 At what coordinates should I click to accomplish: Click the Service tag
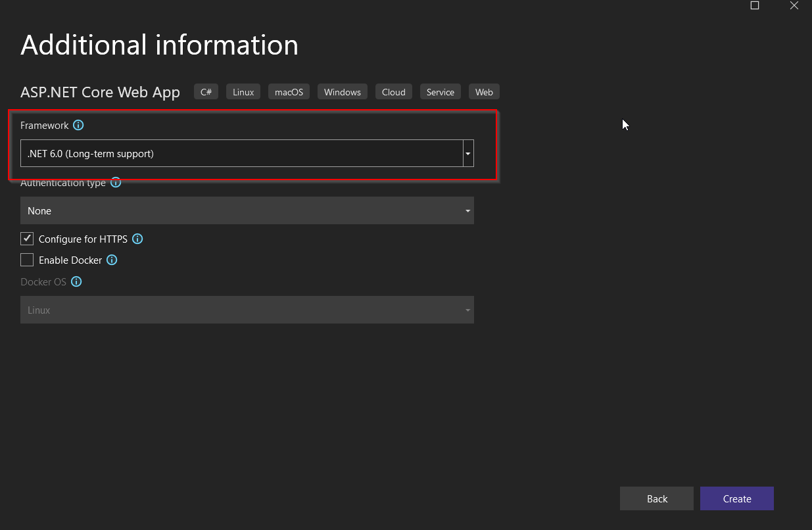pyautogui.click(x=440, y=92)
